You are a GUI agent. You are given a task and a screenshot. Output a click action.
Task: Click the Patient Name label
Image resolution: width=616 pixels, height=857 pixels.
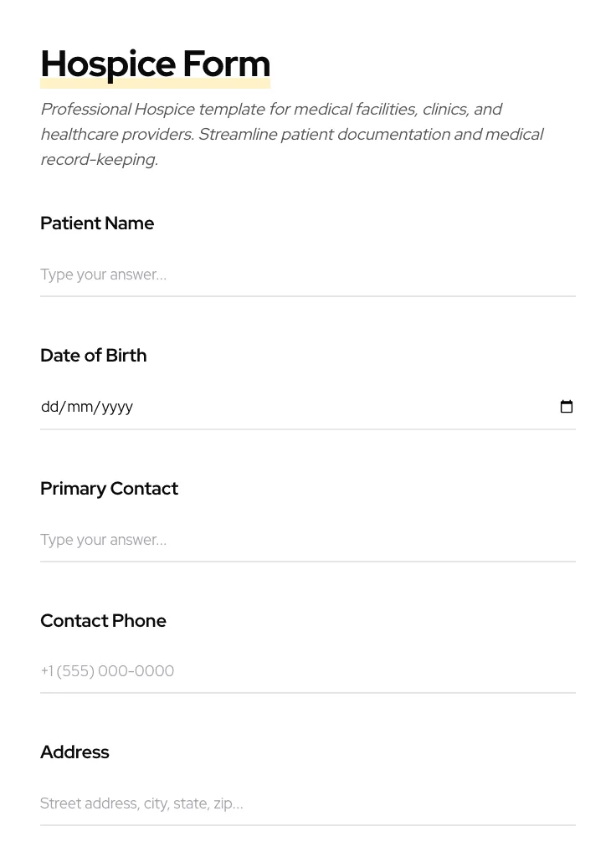[97, 223]
